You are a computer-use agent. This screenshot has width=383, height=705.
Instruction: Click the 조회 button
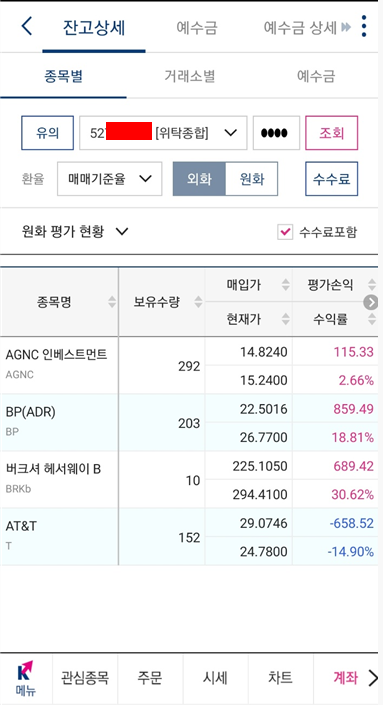(x=332, y=133)
